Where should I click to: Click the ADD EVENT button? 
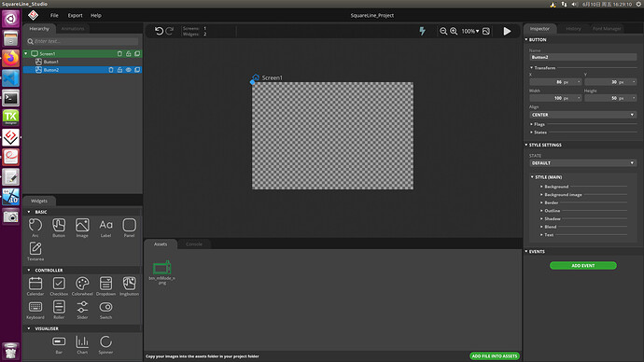[582, 266]
